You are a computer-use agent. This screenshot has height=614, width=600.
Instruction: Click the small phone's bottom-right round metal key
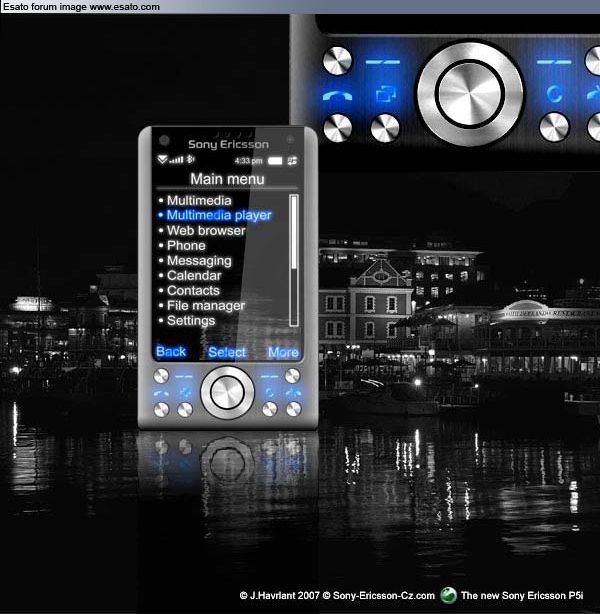click(293, 410)
